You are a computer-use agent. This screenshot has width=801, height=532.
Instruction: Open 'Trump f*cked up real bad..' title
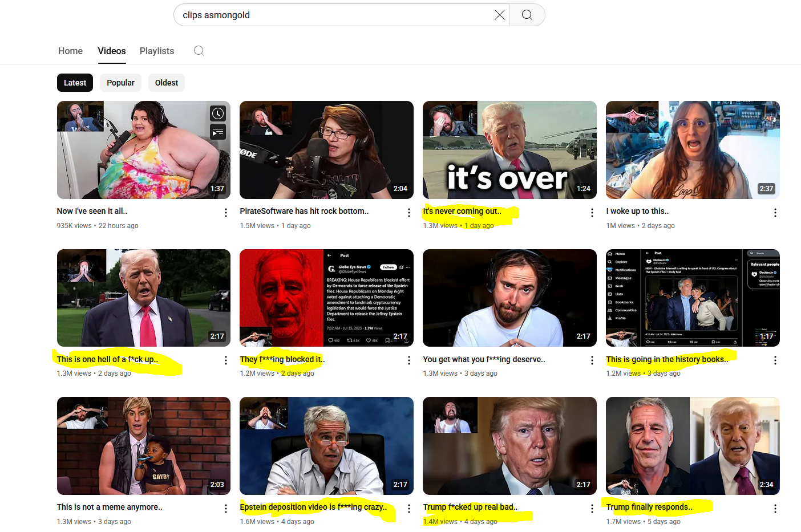470,507
